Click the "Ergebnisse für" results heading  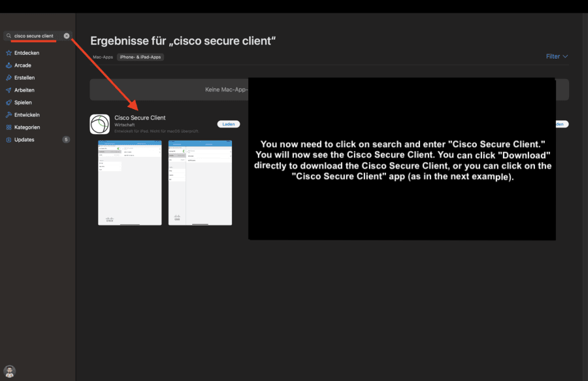(183, 41)
